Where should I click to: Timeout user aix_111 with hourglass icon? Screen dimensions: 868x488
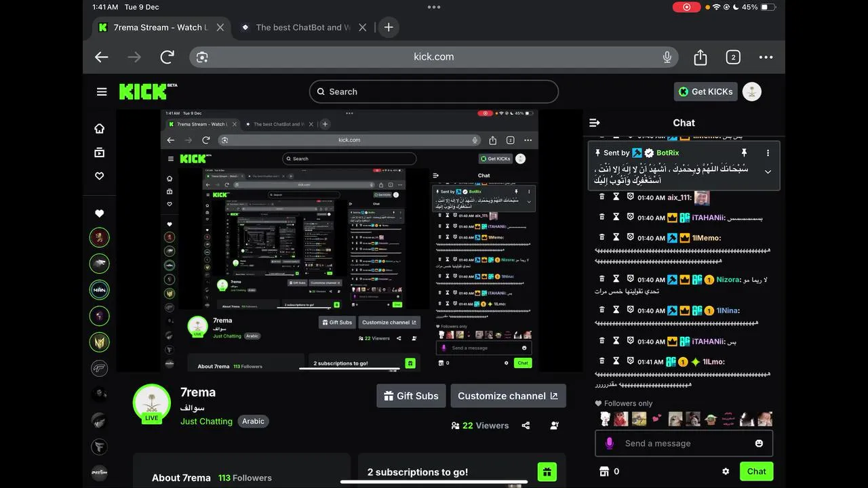click(x=616, y=197)
